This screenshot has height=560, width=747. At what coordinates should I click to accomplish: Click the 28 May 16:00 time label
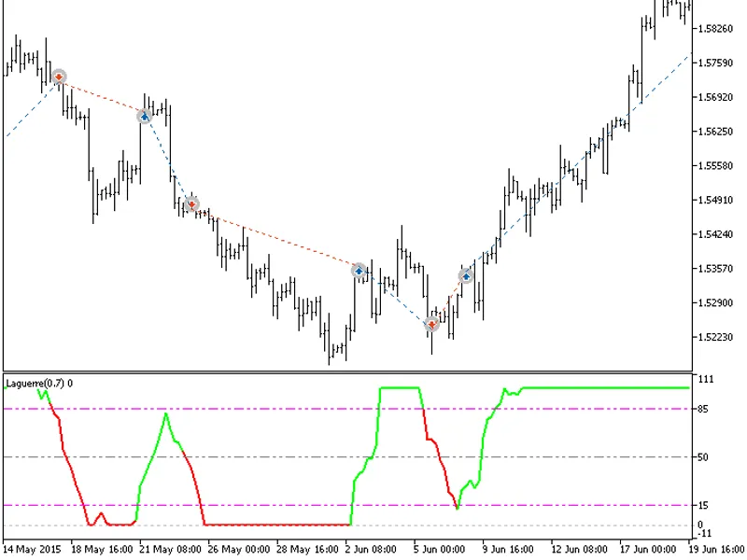[x=307, y=549]
